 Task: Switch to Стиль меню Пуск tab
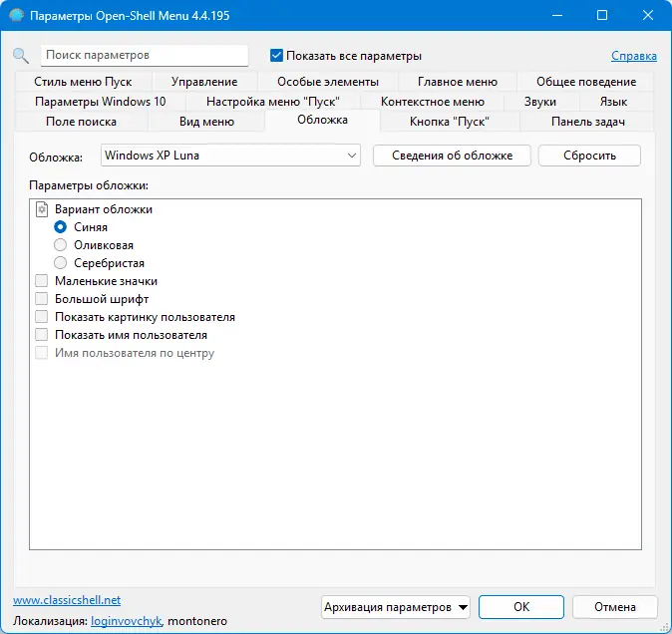[83, 82]
